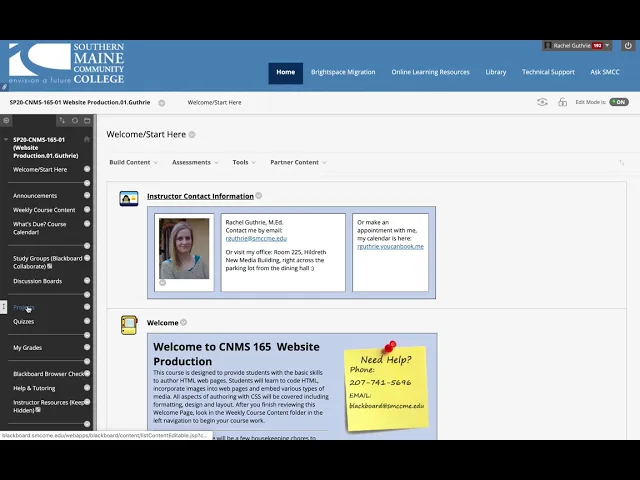
Task: Open options circle beside Weekly Course Content
Action: (87, 209)
